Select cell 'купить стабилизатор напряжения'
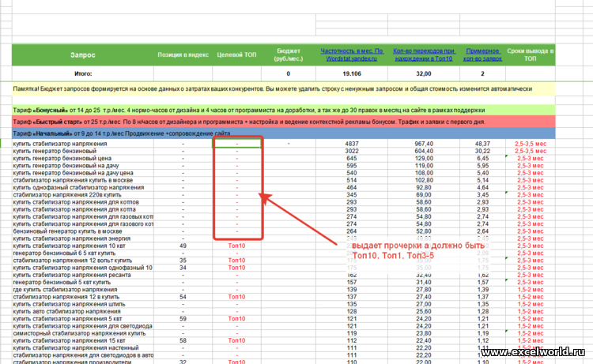 pyautogui.click(x=83, y=144)
